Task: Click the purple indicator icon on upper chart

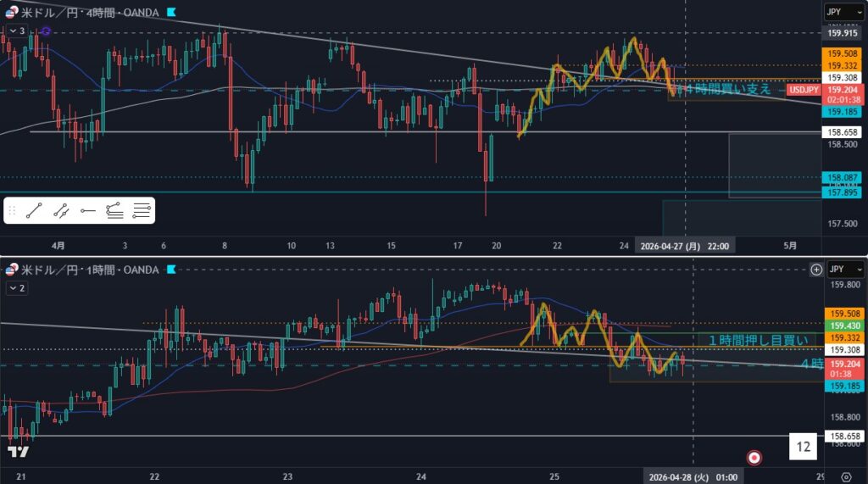Action: pyautogui.click(x=46, y=31)
